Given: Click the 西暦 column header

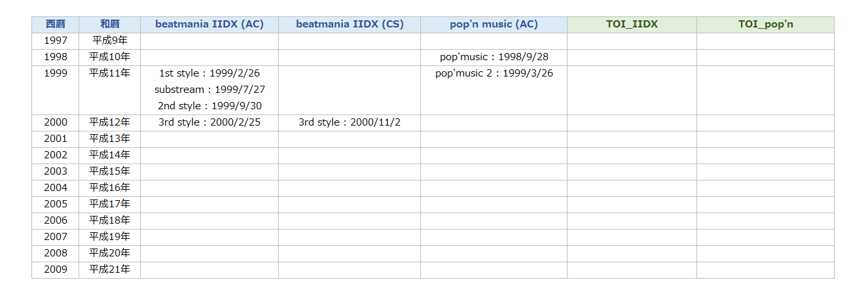Looking at the screenshot, I should coord(56,25).
